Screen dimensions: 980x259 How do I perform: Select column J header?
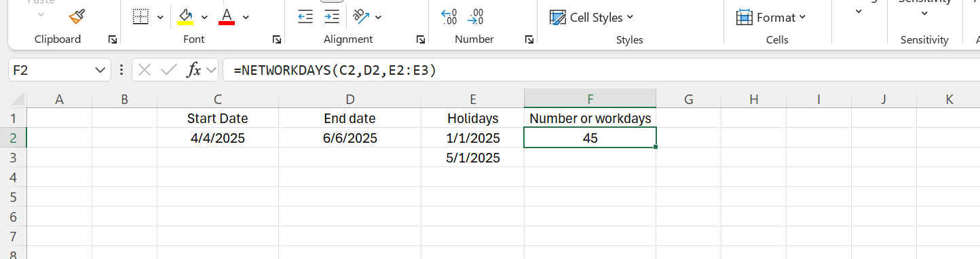click(884, 99)
